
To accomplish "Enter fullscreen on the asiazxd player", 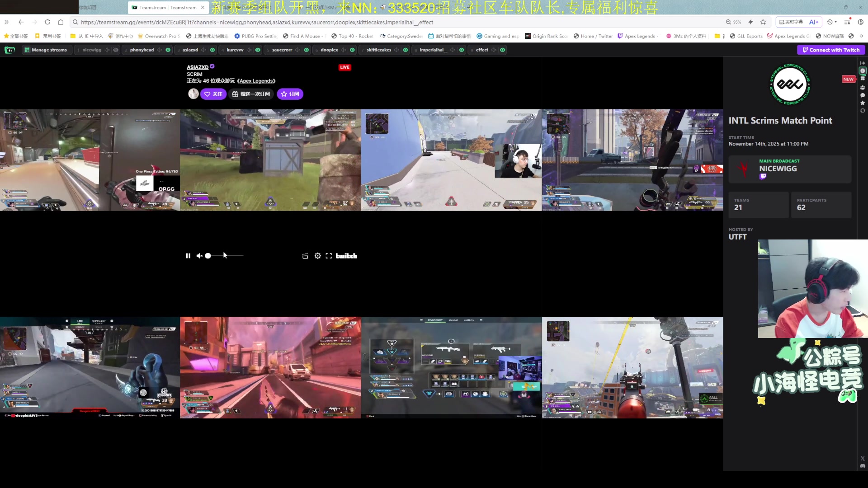I will point(329,256).
